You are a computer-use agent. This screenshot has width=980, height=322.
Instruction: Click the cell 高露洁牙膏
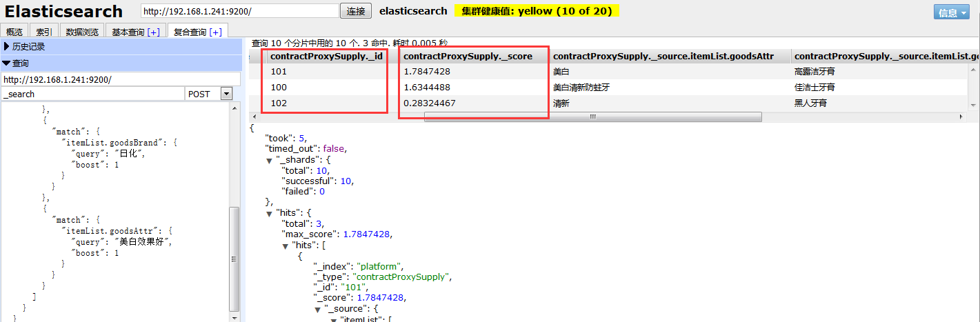pyautogui.click(x=816, y=71)
